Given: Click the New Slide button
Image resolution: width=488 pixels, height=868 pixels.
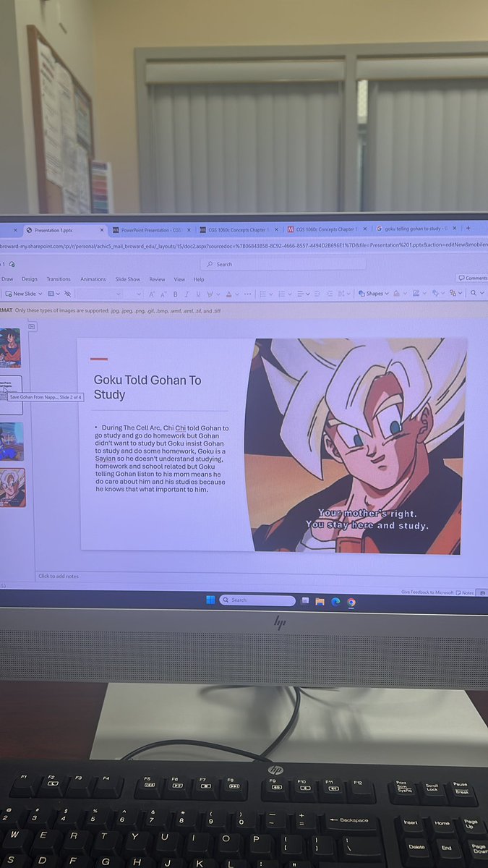Looking at the screenshot, I should pos(20,294).
